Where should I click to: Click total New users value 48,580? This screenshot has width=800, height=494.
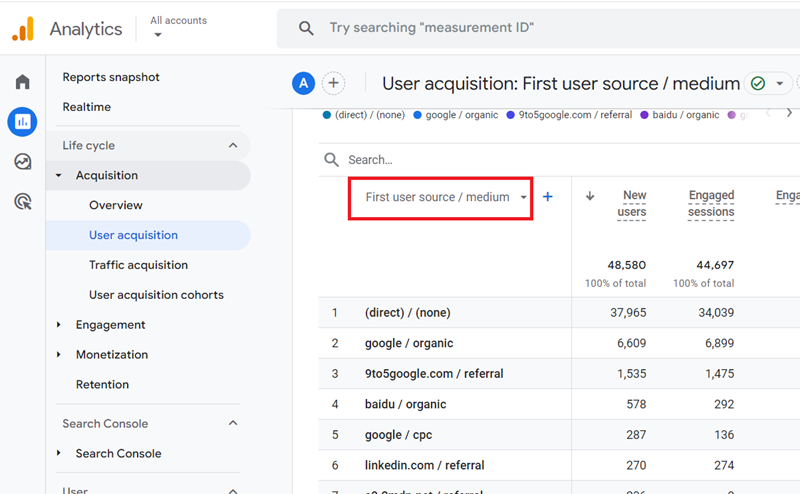coord(627,265)
